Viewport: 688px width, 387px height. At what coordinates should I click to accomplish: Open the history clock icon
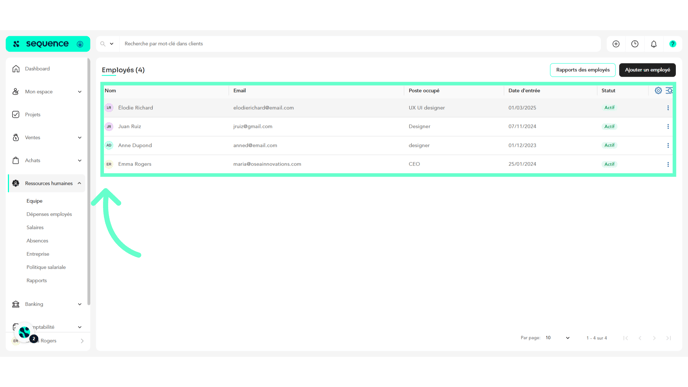[x=634, y=44]
